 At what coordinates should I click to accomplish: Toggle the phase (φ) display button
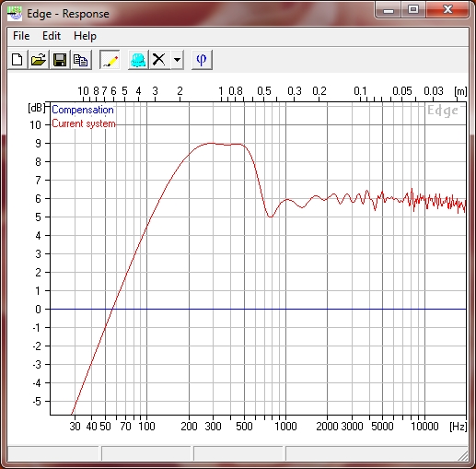tap(202, 60)
